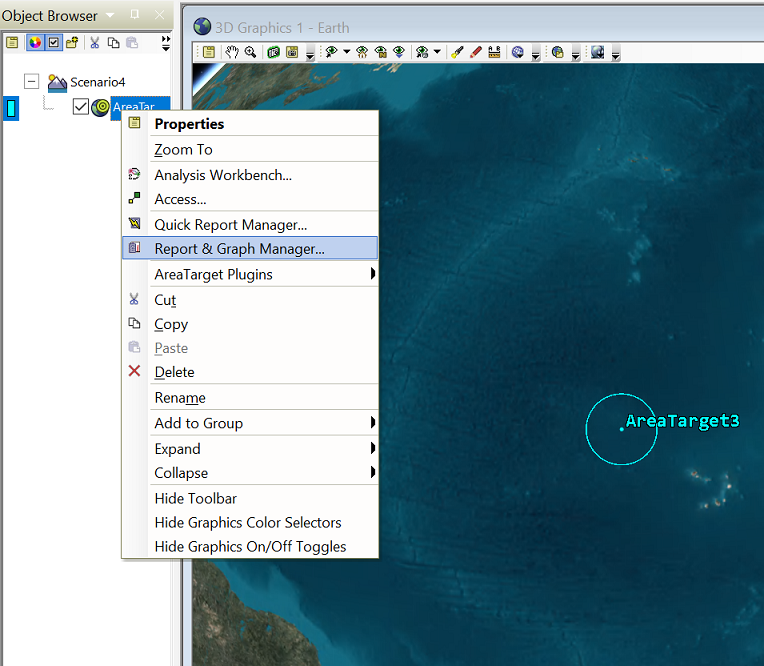Select the Access... menu entry
The width and height of the screenshot is (764, 666).
pos(250,199)
